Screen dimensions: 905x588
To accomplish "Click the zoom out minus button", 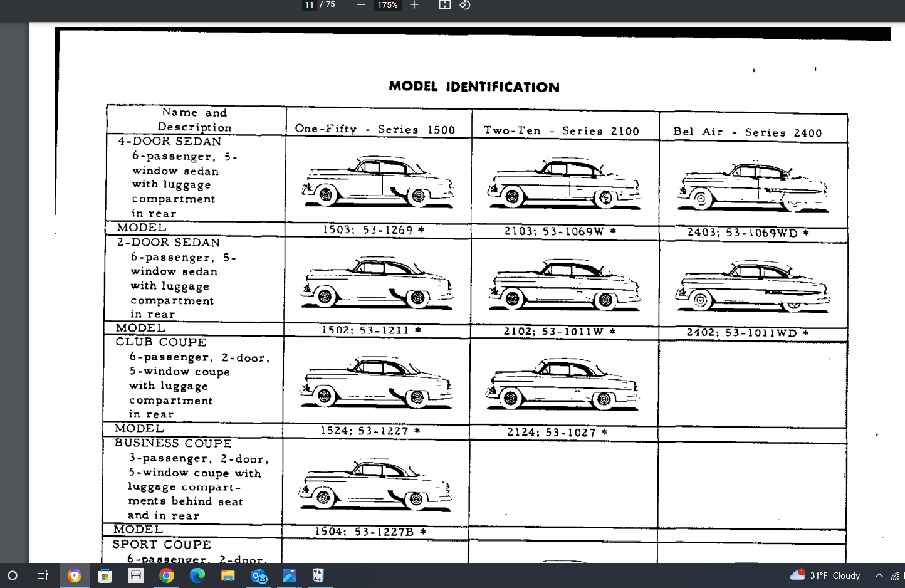I will 361,5.
